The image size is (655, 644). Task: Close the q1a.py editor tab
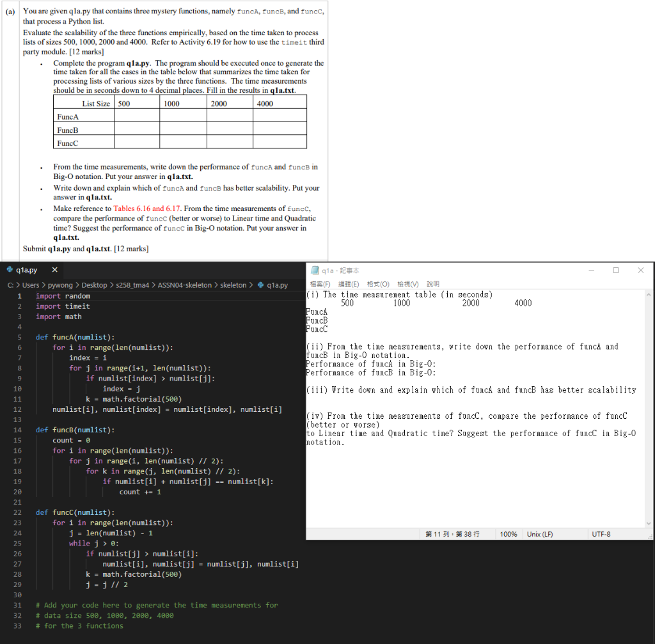(54, 270)
